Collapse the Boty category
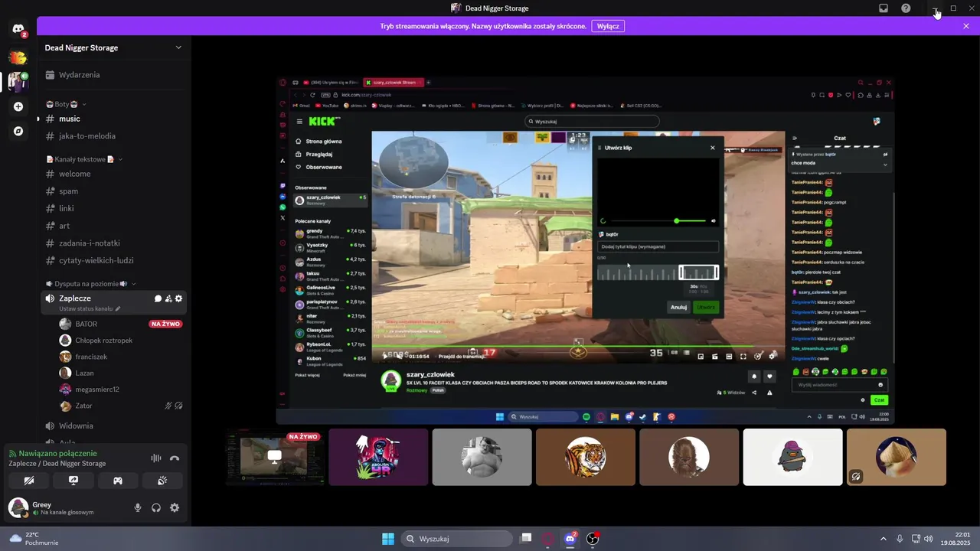Viewport: 980px width, 551px height. [66, 104]
